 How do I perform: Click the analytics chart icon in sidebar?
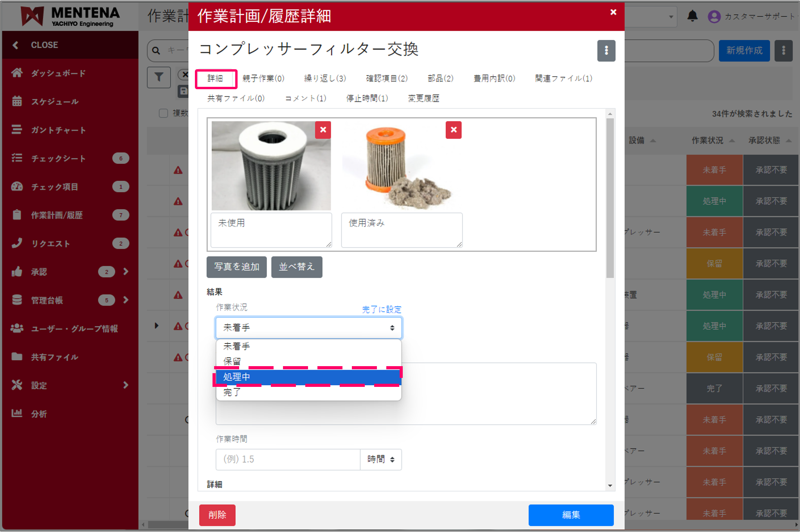point(17,413)
